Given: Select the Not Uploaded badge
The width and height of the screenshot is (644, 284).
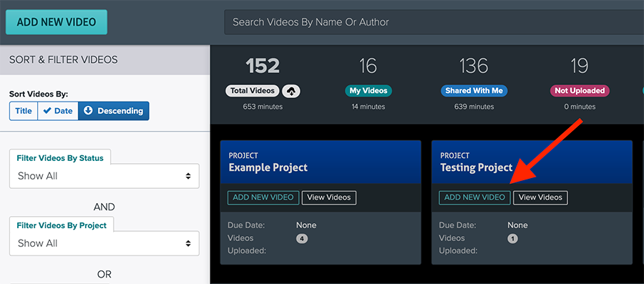Looking at the screenshot, I should coord(580,91).
